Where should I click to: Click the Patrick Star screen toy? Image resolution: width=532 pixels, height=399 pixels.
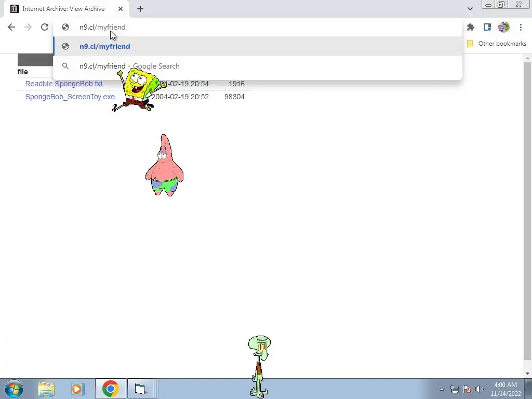(x=165, y=165)
